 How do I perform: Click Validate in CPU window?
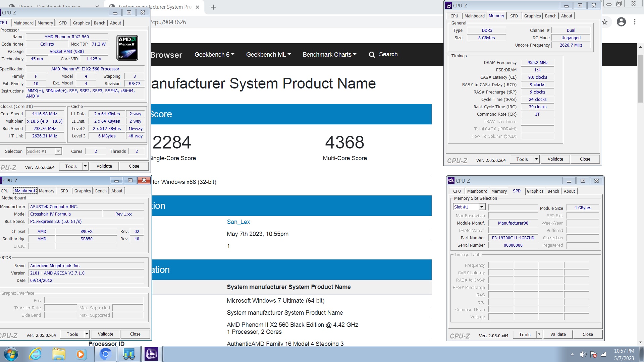(x=104, y=166)
